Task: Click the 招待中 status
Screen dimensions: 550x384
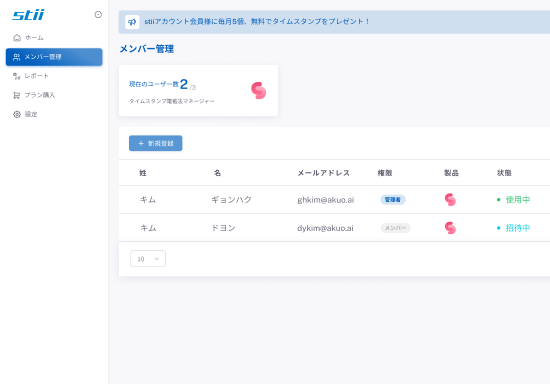Action: pos(514,228)
